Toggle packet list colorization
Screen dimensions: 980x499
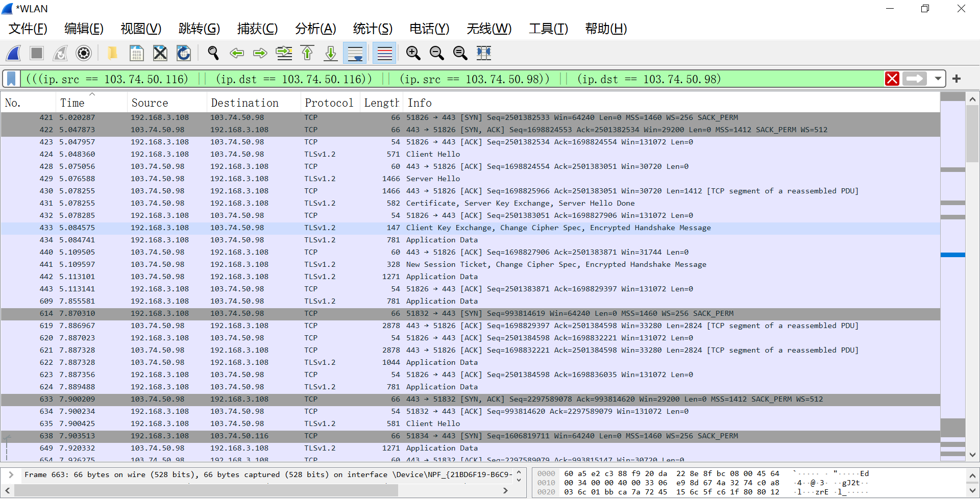point(384,53)
